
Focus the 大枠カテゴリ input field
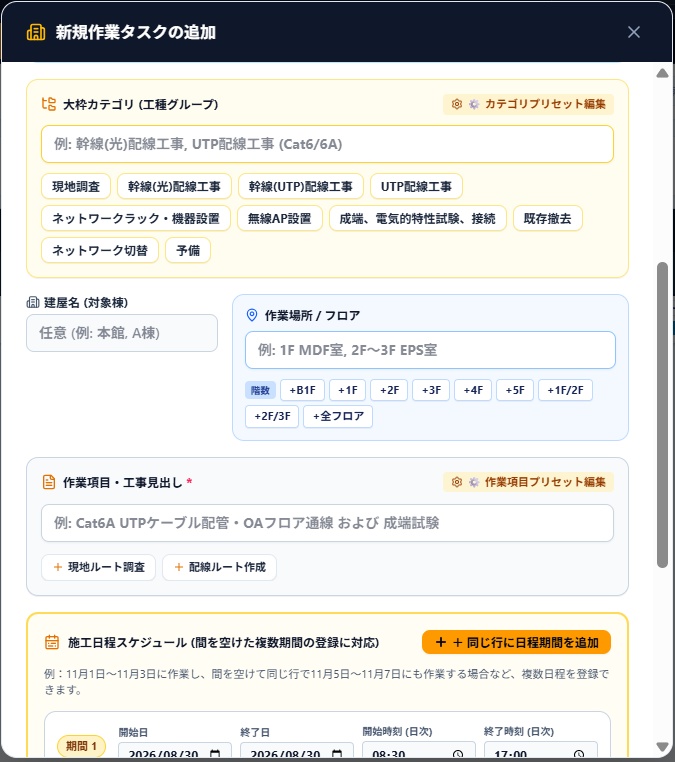327,144
